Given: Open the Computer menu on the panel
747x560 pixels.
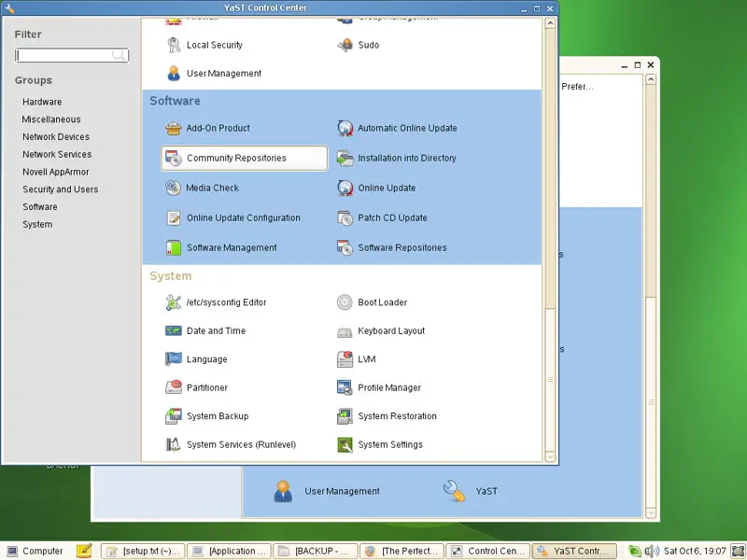Looking at the screenshot, I should (35, 551).
